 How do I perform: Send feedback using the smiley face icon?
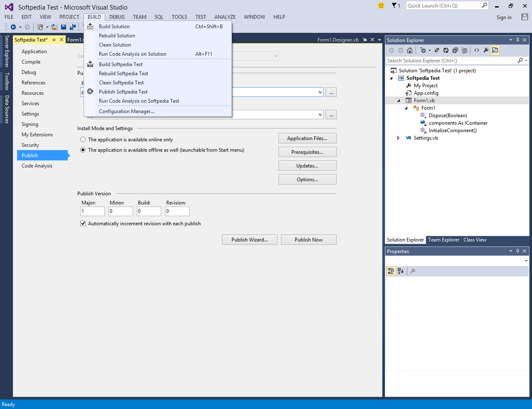tap(381, 5)
